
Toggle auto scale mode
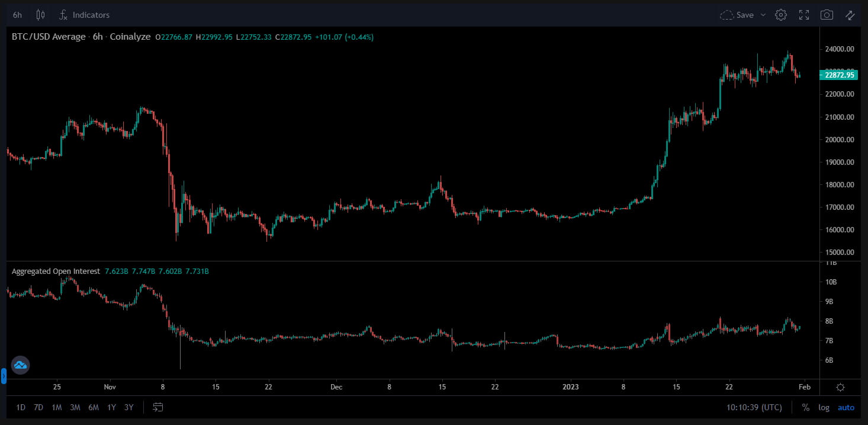(846, 407)
